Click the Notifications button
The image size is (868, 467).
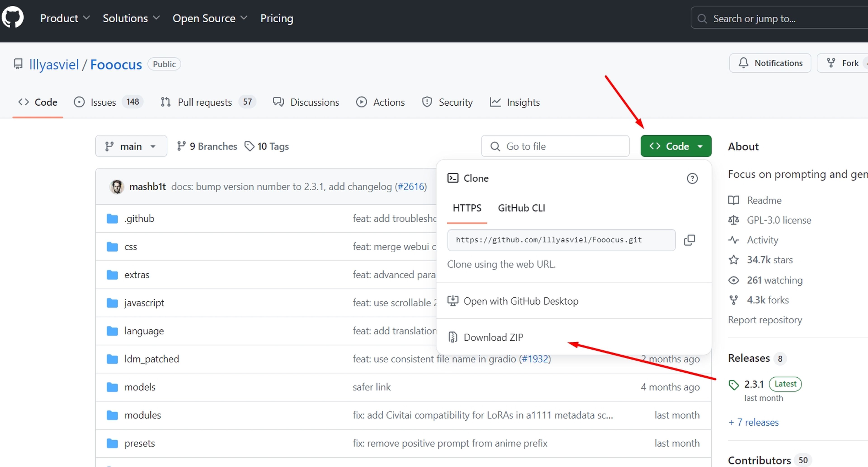click(770, 63)
